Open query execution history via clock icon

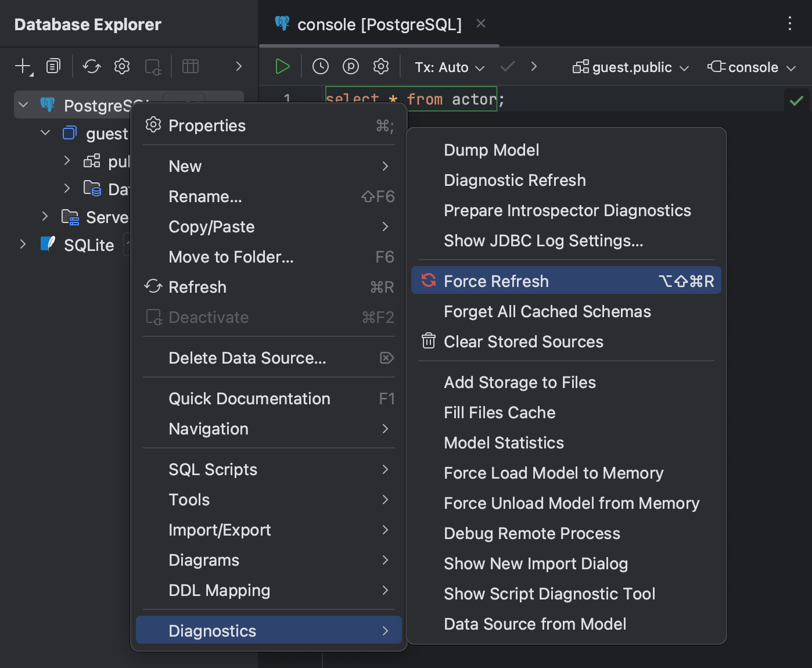coord(320,66)
